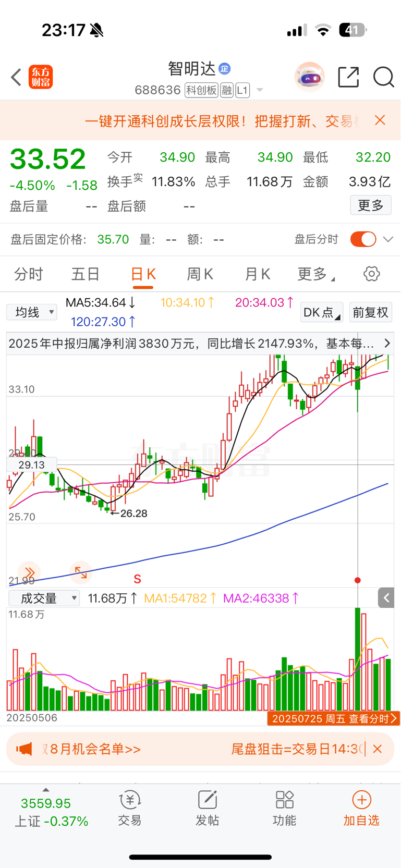Tap the 换手 11.83% value

(x=173, y=182)
